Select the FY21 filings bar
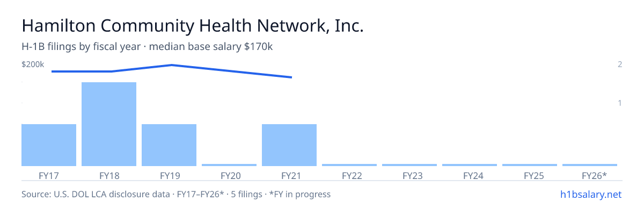 pyautogui.click(x=289, y=145)
